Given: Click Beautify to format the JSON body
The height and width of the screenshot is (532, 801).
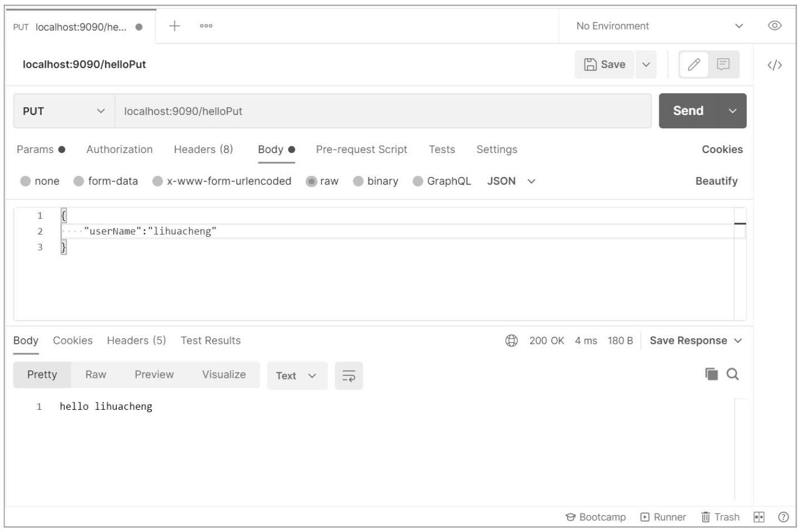Looking at the screenshot, I should pyautogui.click(x=717, y=180).
